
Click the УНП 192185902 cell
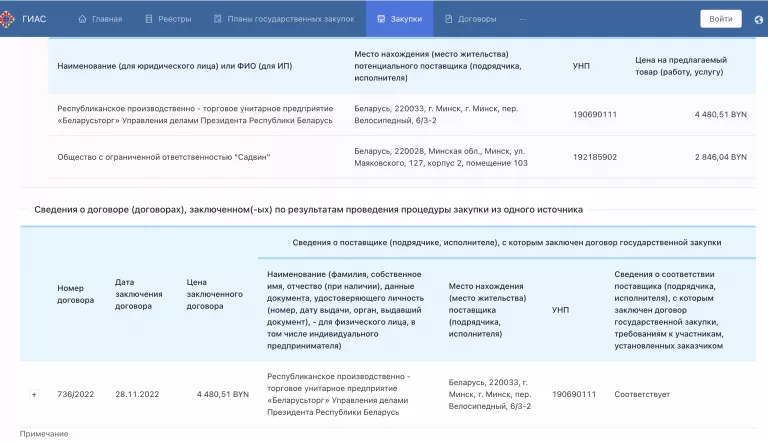[594, 157]
